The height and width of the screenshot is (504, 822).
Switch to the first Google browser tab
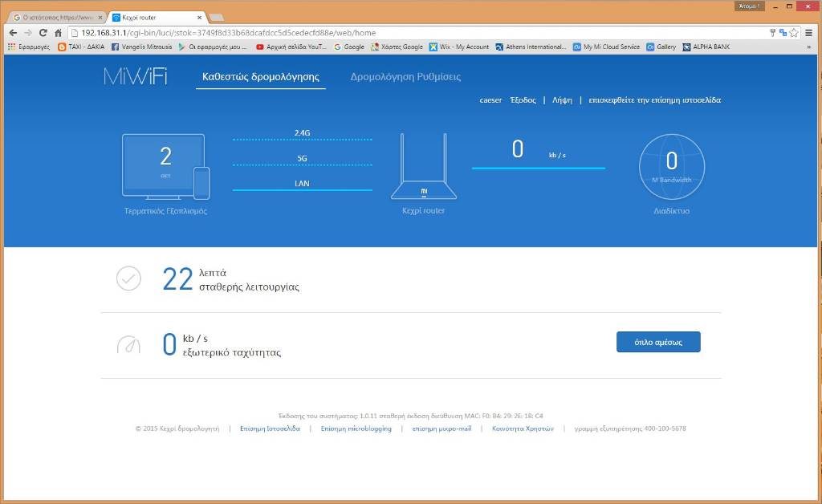coord(55,17)
